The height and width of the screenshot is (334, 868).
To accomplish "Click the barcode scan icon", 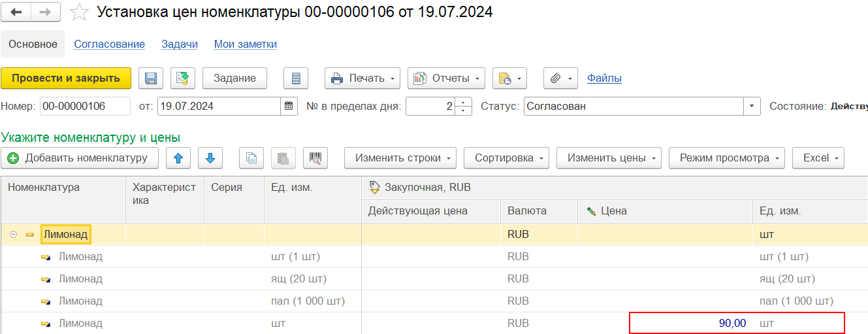I will (315, 158).
